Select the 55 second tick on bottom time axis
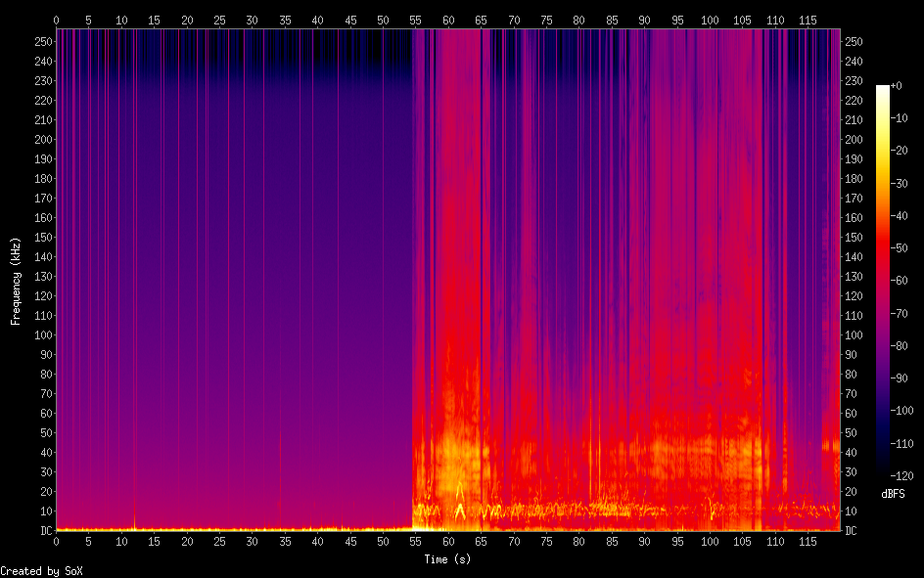The width and height of the screenshot is (924, 578). pyautogui.click(x=415, y=541)
